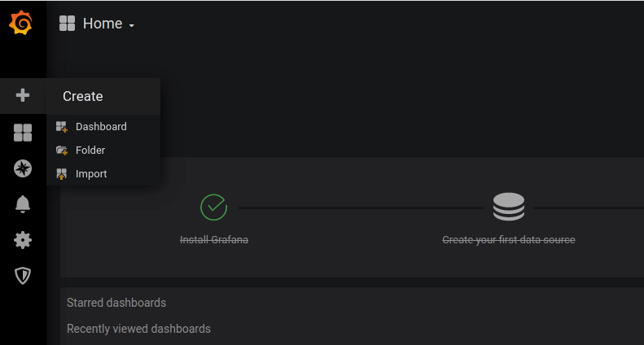Open the Server Admin shield icon
644x345 pixels.
pyautogui.click(x=23, y=276)
